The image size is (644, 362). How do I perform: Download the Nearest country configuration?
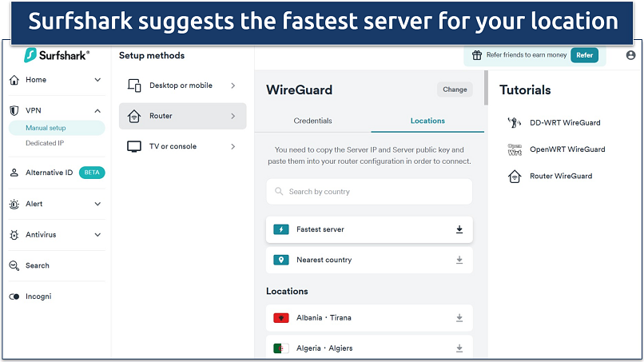pyautogui.click(x=459, y=260)
